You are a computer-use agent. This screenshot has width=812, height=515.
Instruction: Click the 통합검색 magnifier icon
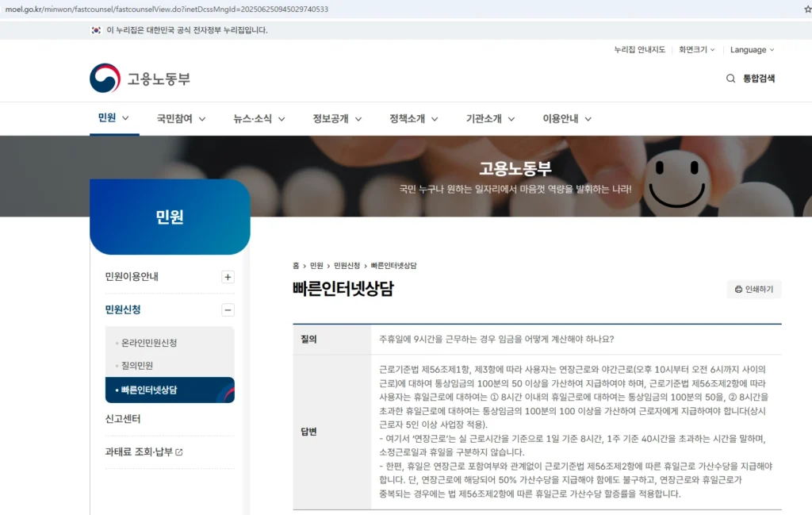coord(730,79)
